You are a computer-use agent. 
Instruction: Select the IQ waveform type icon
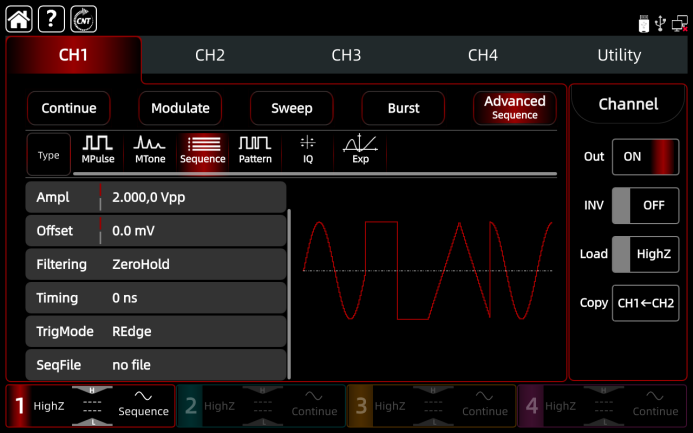coord(308,150)
